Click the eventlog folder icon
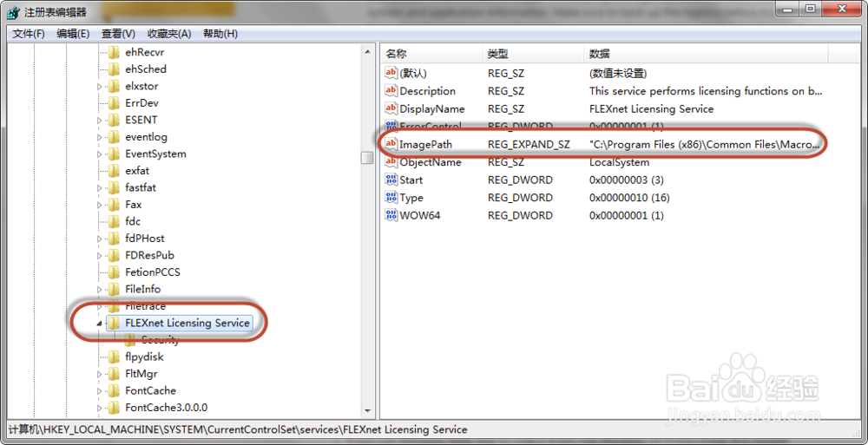Screen dimensions: 868x445 (114, 137)
